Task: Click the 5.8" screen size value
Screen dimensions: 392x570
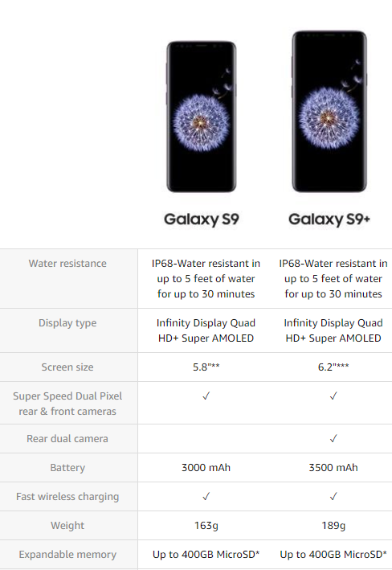Action: point(206,367)
